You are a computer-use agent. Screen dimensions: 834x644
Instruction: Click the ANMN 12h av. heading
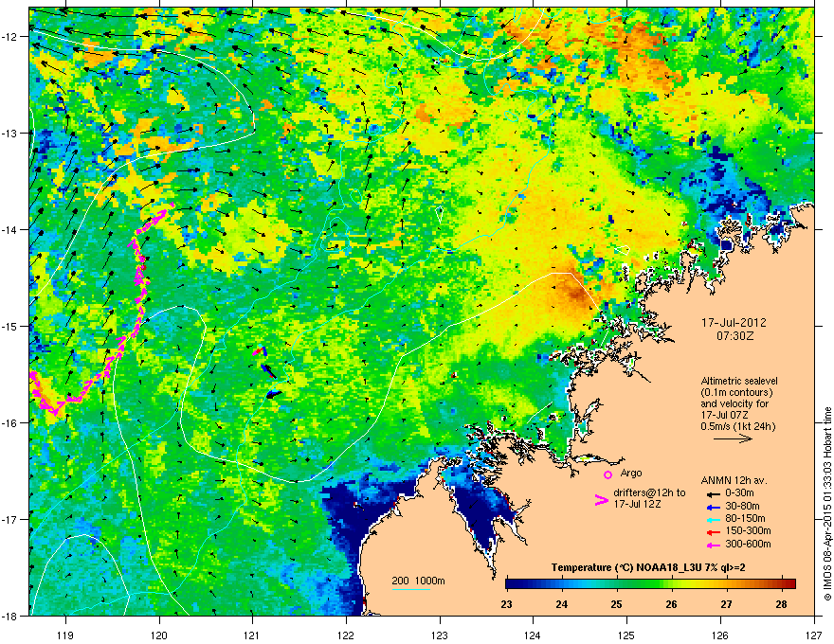point(734,481)
